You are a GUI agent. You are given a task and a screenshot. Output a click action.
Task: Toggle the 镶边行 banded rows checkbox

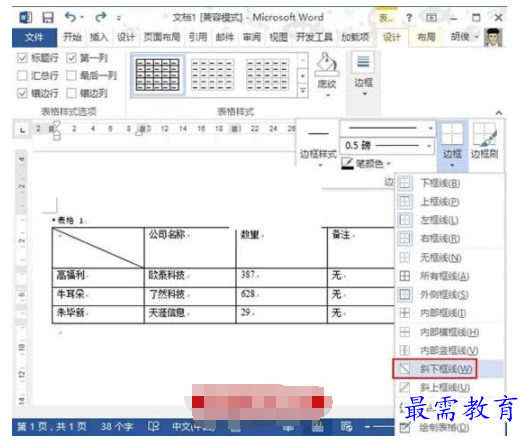pyautogui.click(x=22, y=93)
